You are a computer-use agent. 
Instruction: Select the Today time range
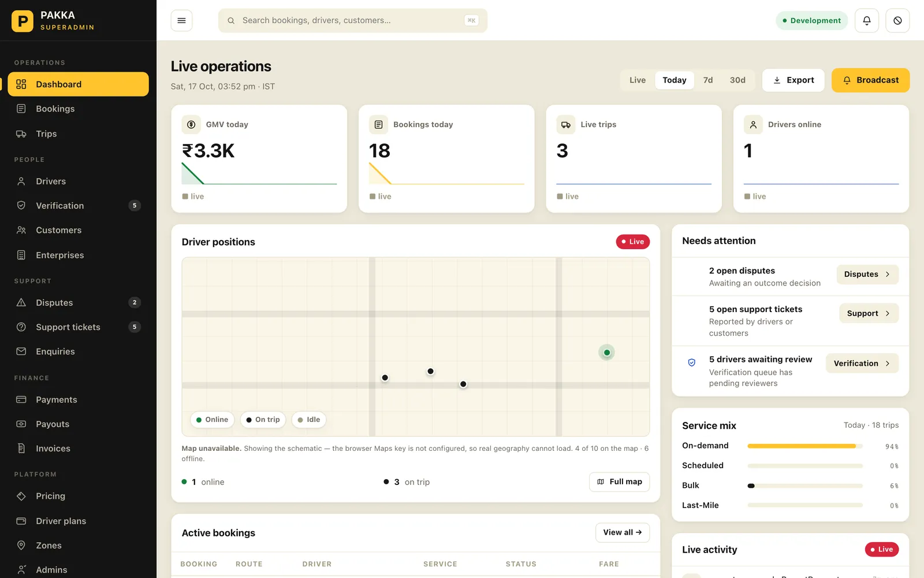click(675, 80)
